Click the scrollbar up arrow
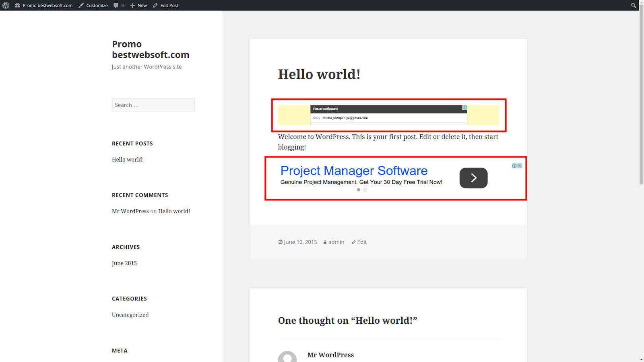644x362 pixels. tap(641, 2)
